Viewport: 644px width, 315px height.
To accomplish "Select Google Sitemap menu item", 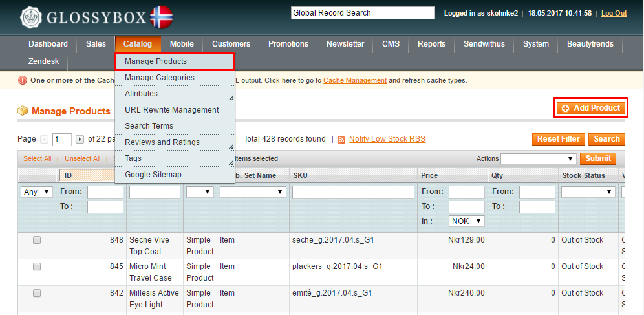I will point(175,175).
